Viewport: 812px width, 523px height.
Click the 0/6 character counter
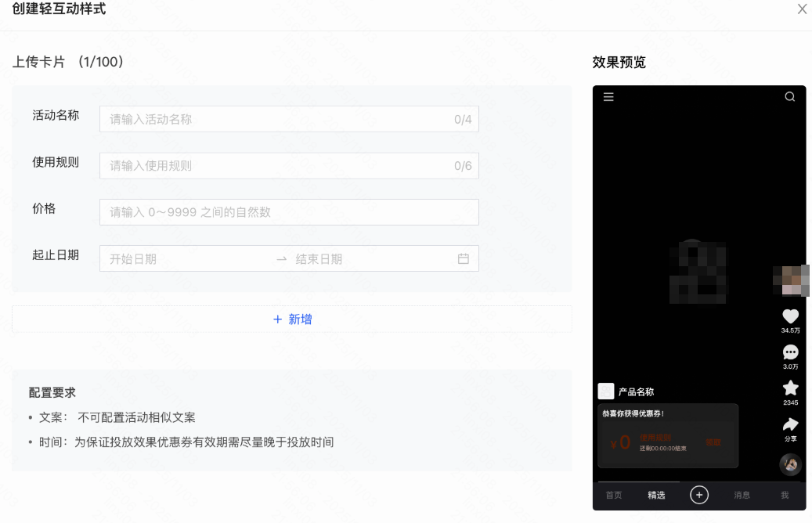point(463,166)
